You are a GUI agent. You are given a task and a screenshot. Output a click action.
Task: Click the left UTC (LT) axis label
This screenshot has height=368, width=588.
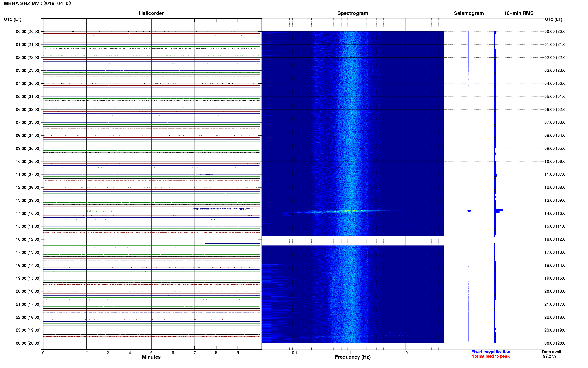(x=13, y=19)
